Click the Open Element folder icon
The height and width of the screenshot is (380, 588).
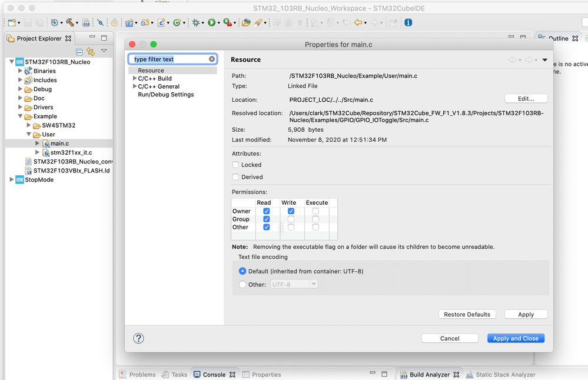(x=246, y=22)
